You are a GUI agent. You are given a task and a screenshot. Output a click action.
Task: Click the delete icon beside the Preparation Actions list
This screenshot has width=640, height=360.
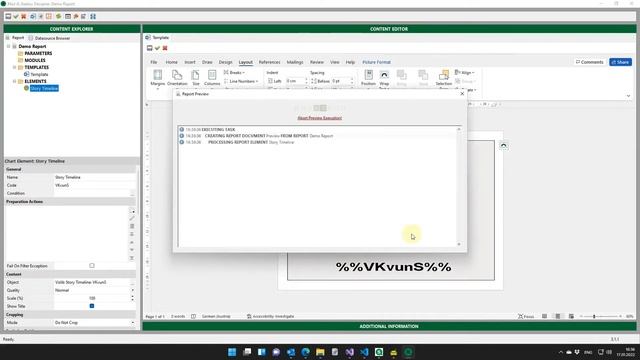(x=132, y=226)
